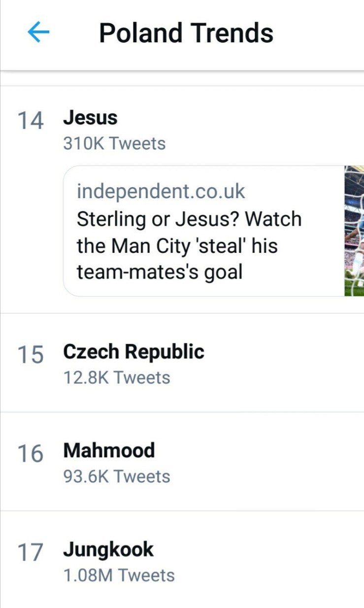
Task: Click the 1.08M Tweets count
Action: pyautogui.click(x=119, y=575)
